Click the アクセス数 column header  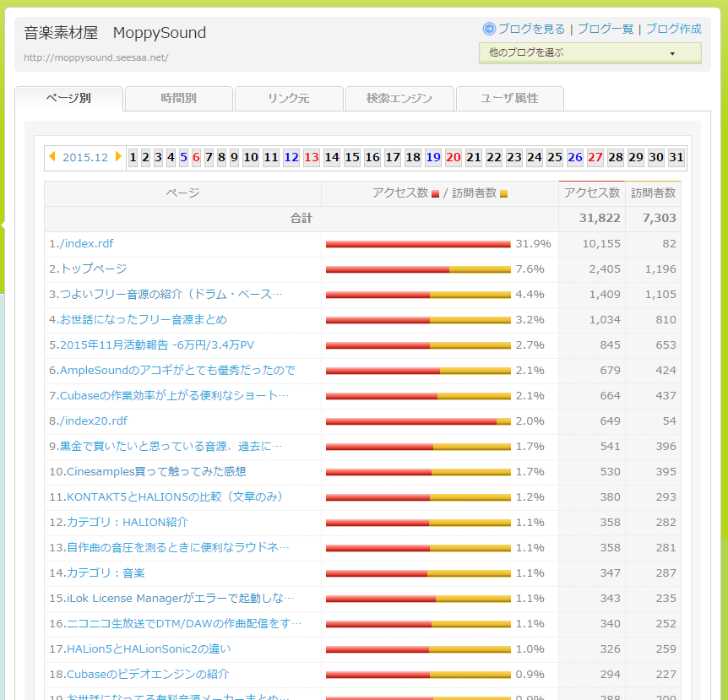click(592, 193)
